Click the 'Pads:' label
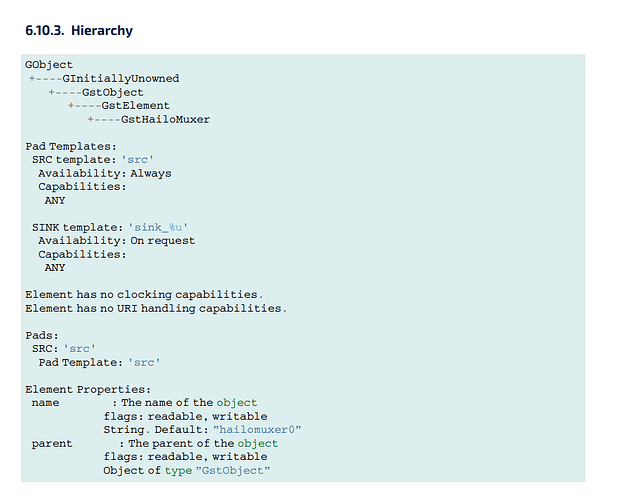The height and width of the screenshot is (500, 640). [42, 335]
